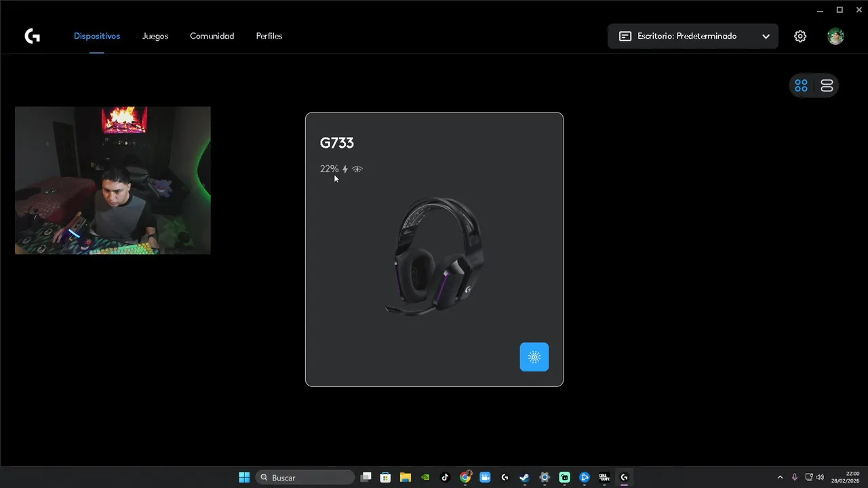868x488 pixels.
Task: Maximize the G HUB window
Action: click(x=840, y=10)
